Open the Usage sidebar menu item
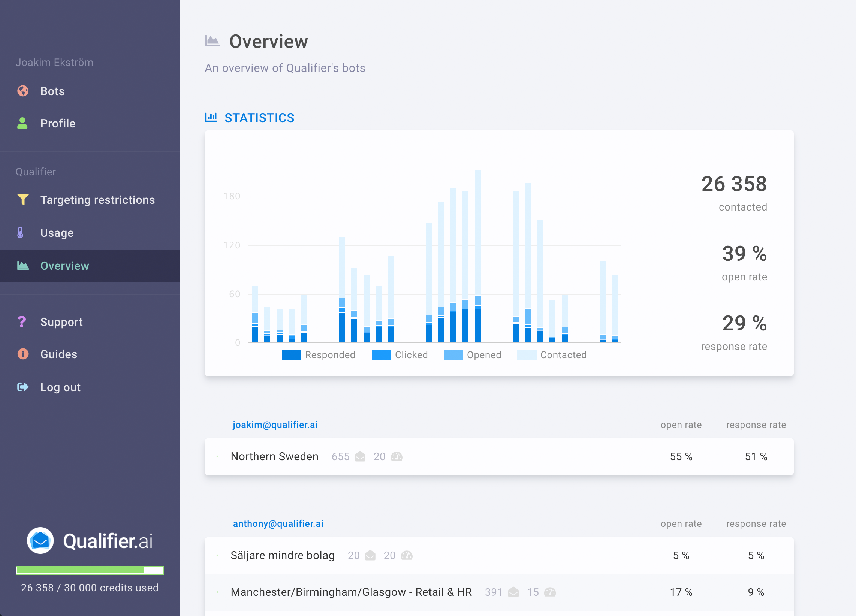856x616 pixels. [x=57, y=233]
